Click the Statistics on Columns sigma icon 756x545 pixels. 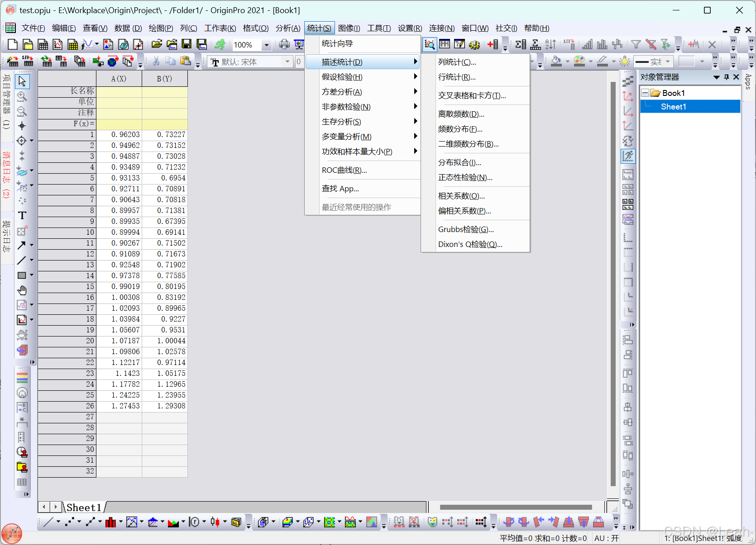pyautogui.click(x=520, y=45)
